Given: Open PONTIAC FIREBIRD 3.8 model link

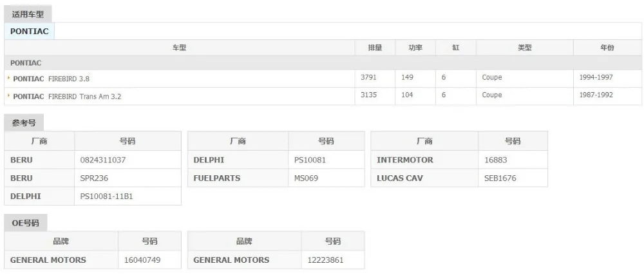Looking at the screenshot, I should [x=52, y=79].
